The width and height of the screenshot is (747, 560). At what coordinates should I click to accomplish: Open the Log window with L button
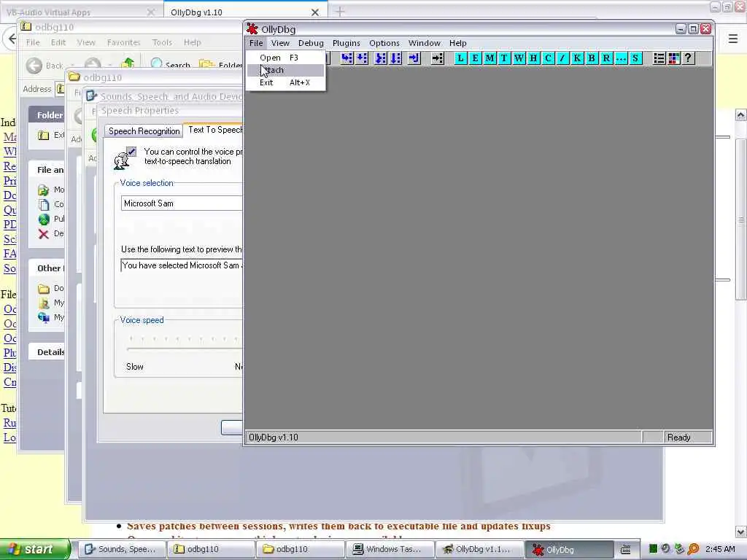(460, 58)
